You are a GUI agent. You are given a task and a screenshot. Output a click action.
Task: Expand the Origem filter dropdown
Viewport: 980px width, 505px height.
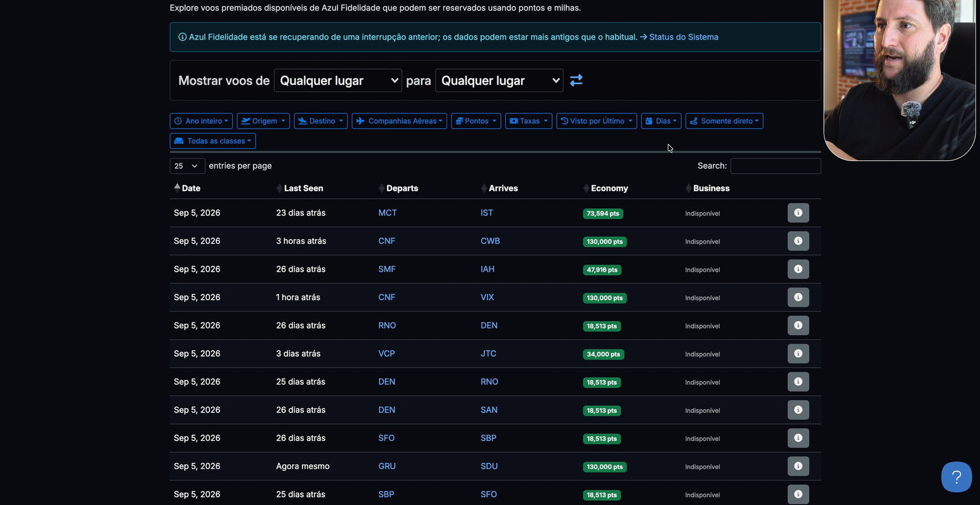[263, 121]
